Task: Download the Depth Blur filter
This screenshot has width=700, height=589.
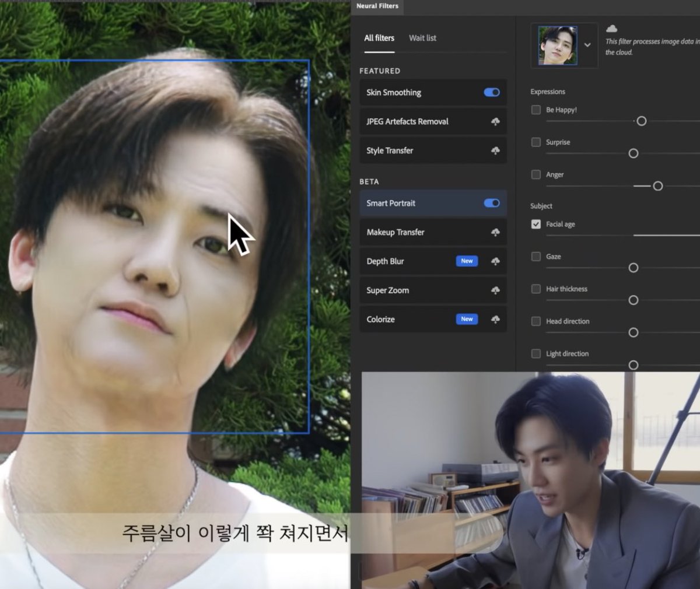Action: (495, 261)
